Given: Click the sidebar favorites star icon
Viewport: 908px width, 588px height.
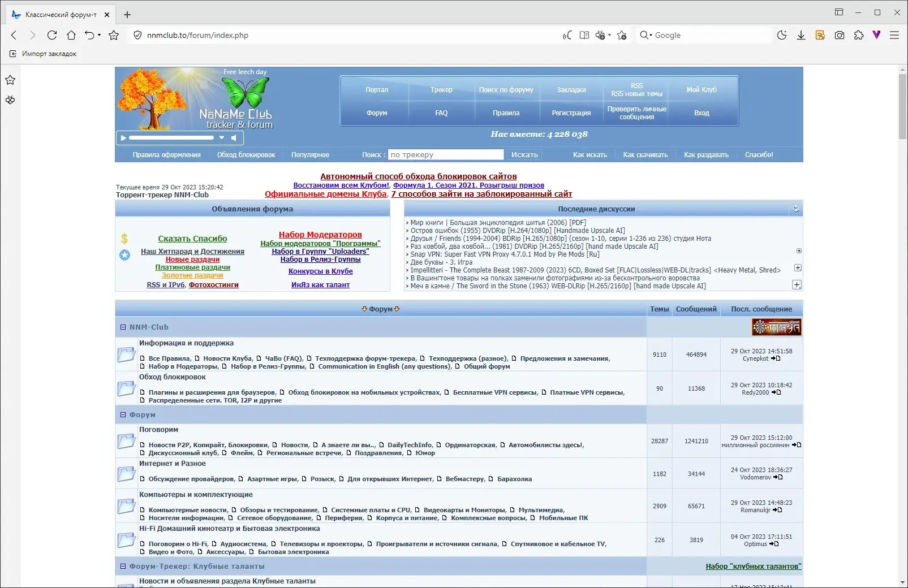Looking at the screenshot, I should pyautogui.click(x=10, y=80).
